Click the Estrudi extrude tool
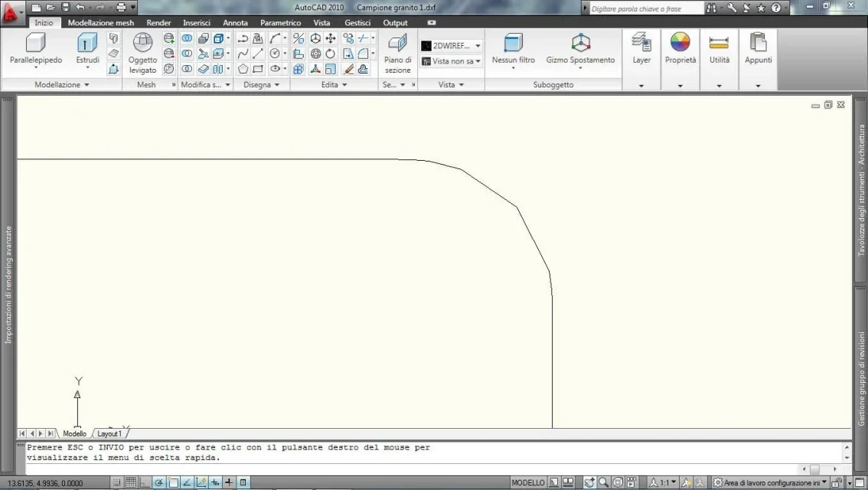Viewport: 868px width, 490px height. (x=87, y=49)
